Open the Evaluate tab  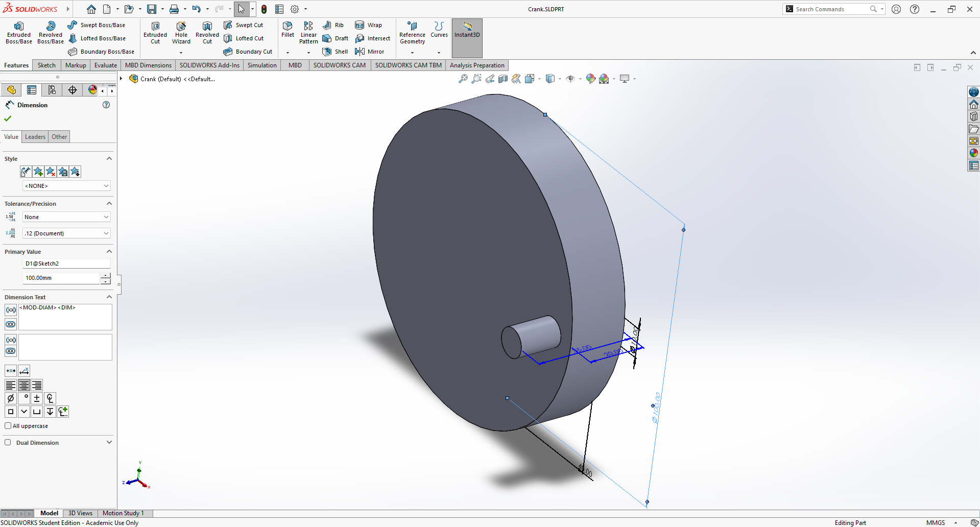point(106,65)
